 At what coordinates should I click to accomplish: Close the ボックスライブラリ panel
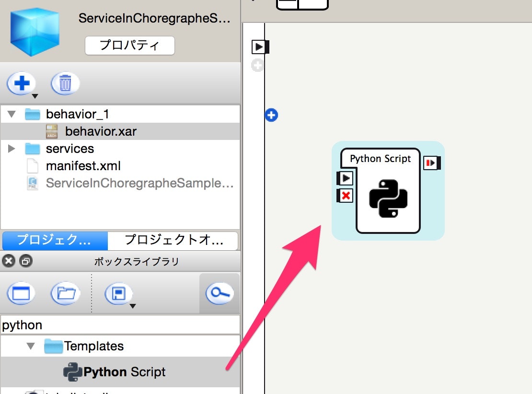point(9,261)
